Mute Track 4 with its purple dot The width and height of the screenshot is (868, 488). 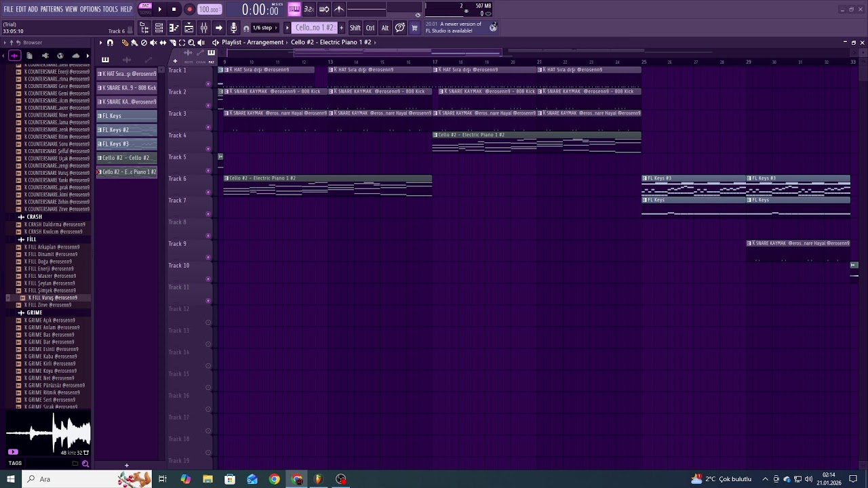click(x=208, y=149)
